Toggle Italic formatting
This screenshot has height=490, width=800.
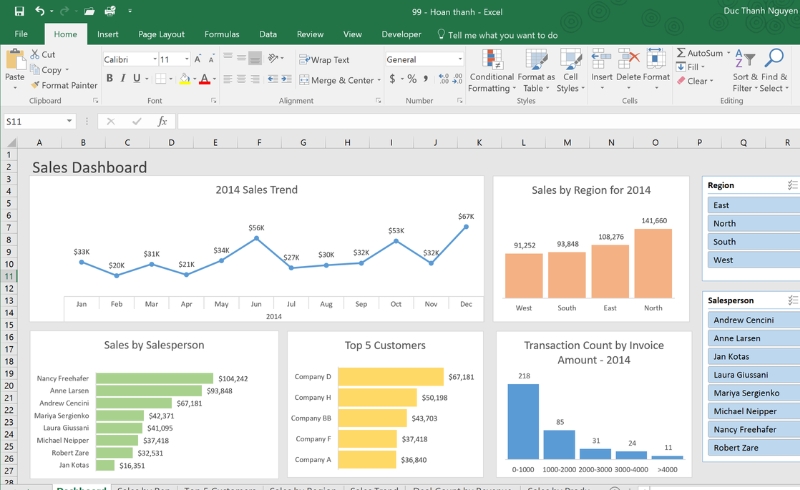[123, 78]
